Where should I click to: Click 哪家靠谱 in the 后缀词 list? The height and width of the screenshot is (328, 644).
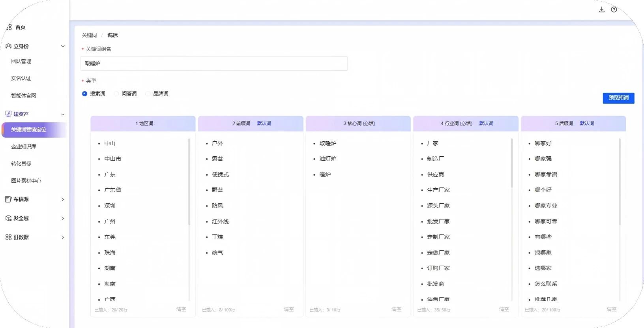[546, 174]
